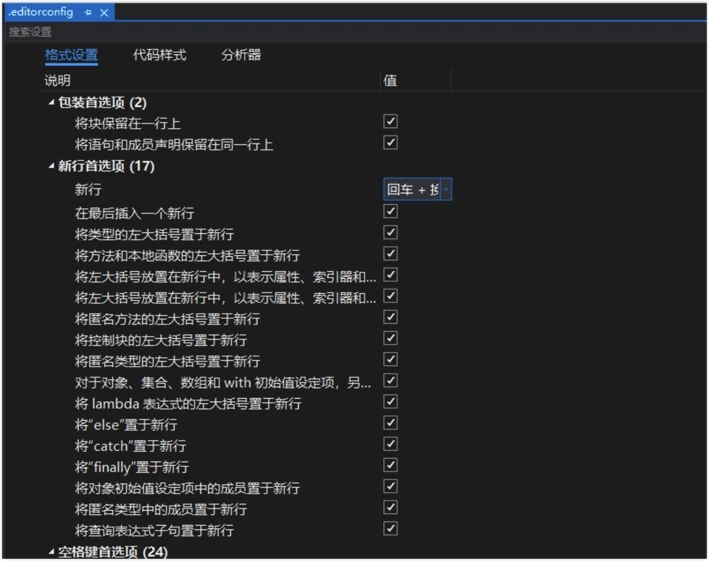The height and width of the screenshot is (561, 709).
Task: Toggle 将查询表达式子句置于新行 checkbox
Action: click(x=390, y=528)
